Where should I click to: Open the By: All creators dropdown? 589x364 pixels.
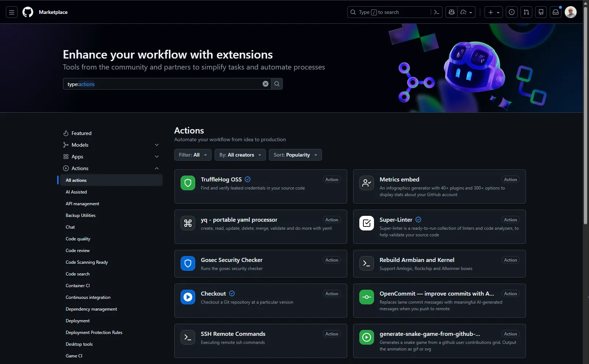pyautogui.click(x=240, y=155)
